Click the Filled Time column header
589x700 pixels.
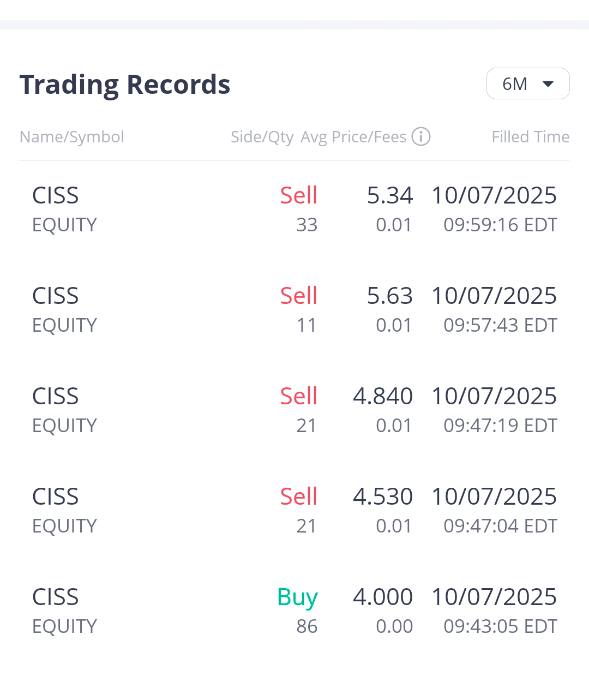point(530,136)
